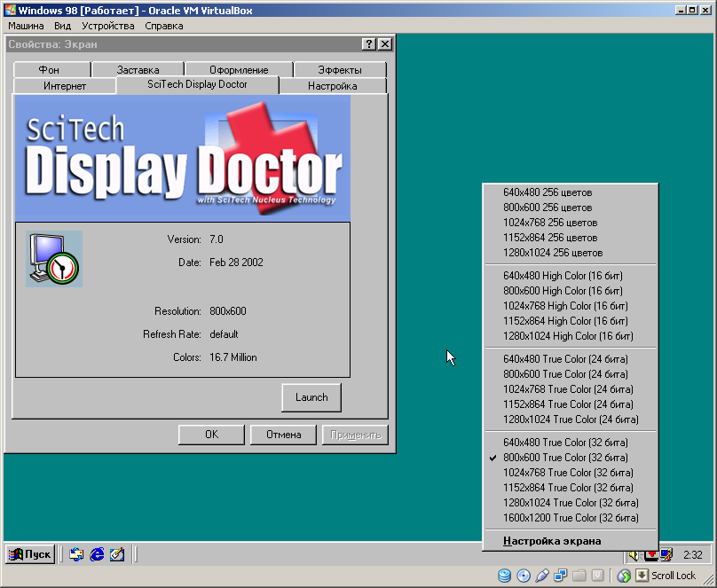
Task: Click the volume speaker tray icon
Action: [634, 555]
